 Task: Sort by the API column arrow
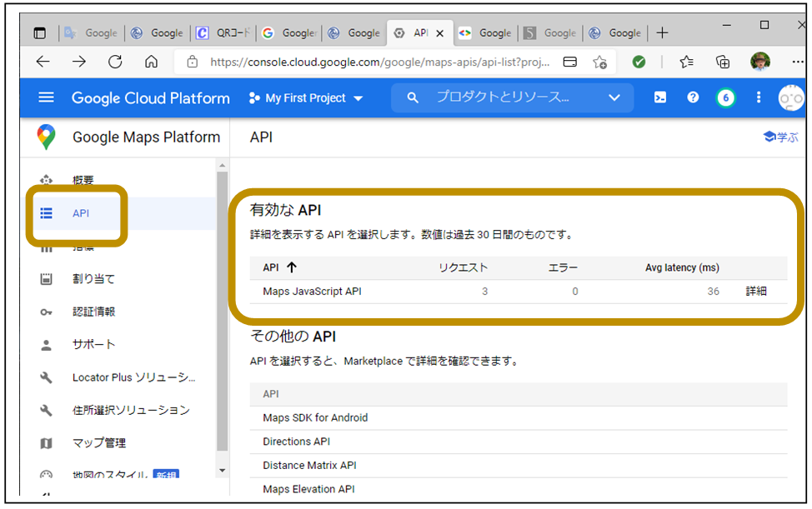coord(291,267)
